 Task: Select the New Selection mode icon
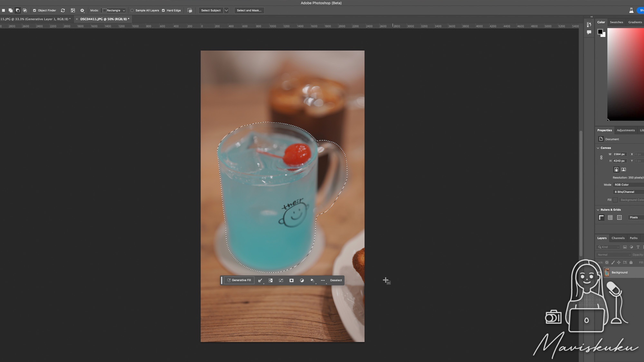[x=4, y=10]
